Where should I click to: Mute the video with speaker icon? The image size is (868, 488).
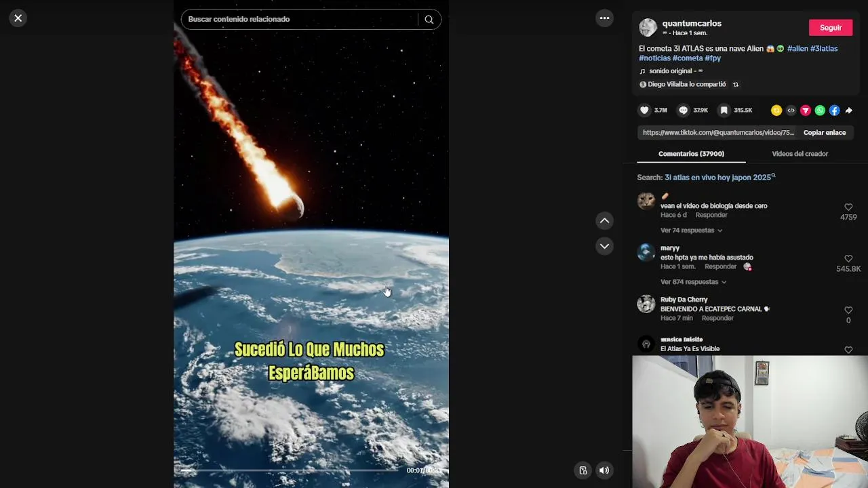(604, 470)
